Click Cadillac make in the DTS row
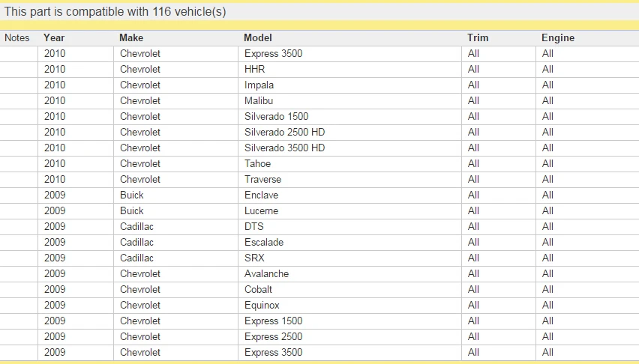 [x=136, y=226]
